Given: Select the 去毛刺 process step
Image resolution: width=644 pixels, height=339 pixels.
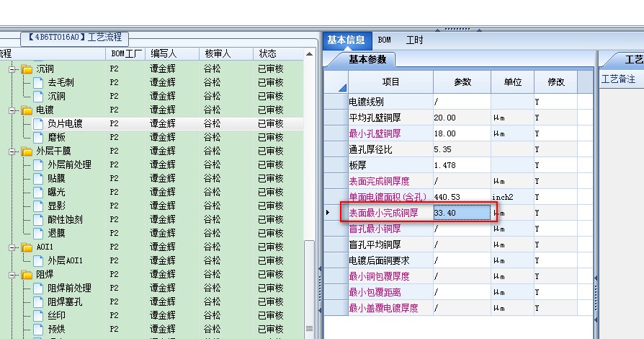Looking at the screenshot, I should (61, 83).
